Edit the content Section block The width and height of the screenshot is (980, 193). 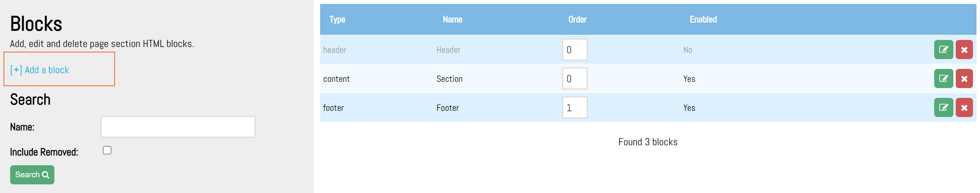click(x=943, y=79)
